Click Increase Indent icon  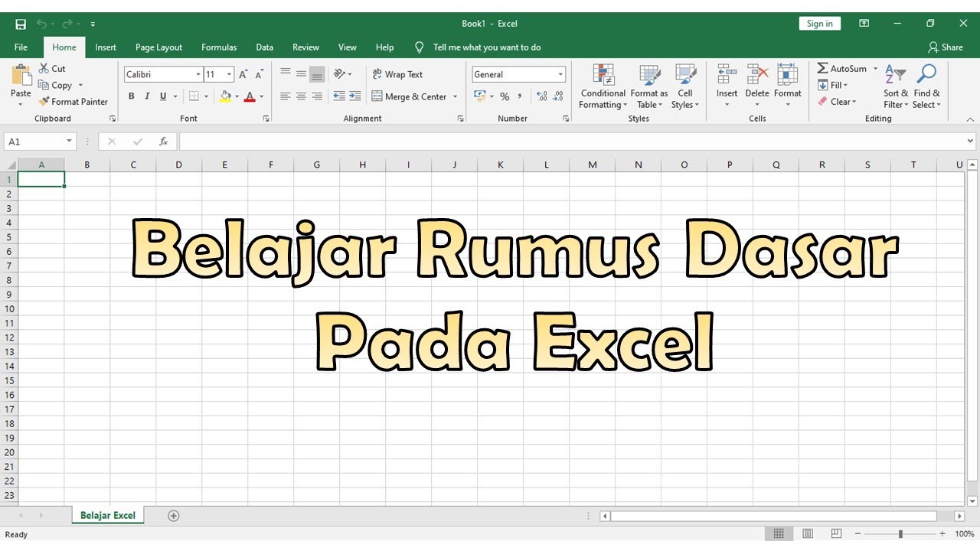(354, 96)
